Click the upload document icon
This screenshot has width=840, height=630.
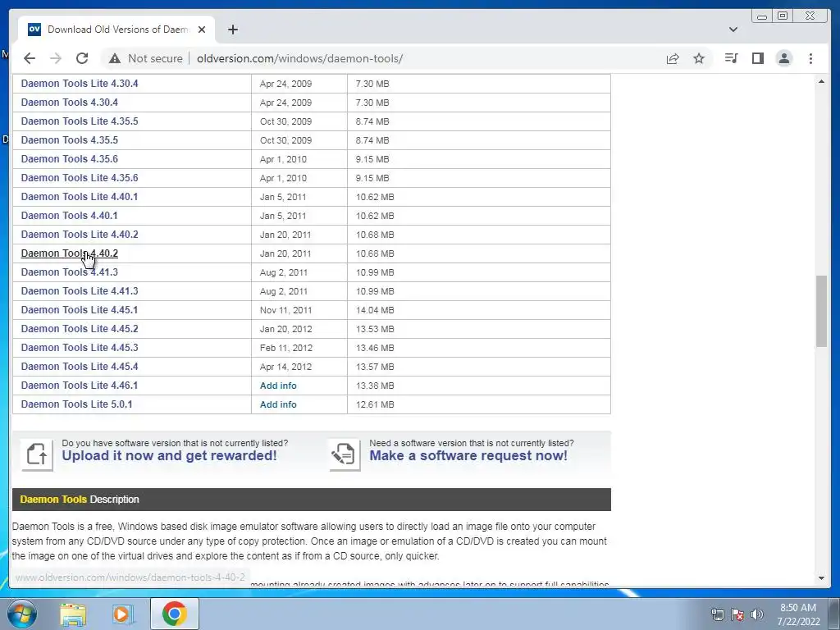click(x=37, y=454)
